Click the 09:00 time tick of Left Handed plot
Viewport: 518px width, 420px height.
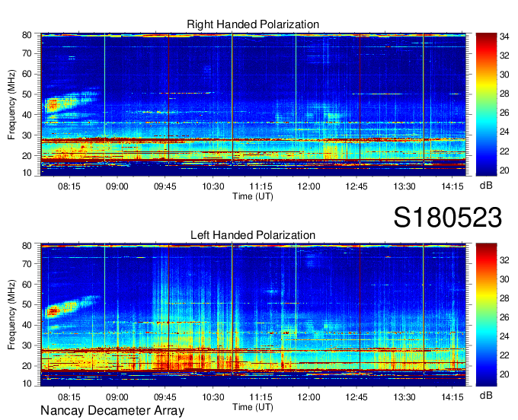coord(117,397)
